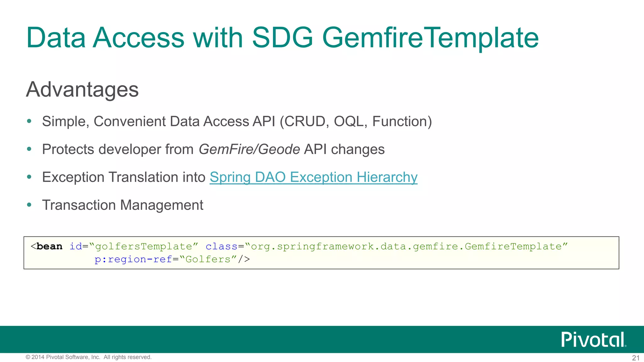This screenshot has width=644, height=362.
Task: Click the text "Exception Translation into"
Action: (124, 177)
